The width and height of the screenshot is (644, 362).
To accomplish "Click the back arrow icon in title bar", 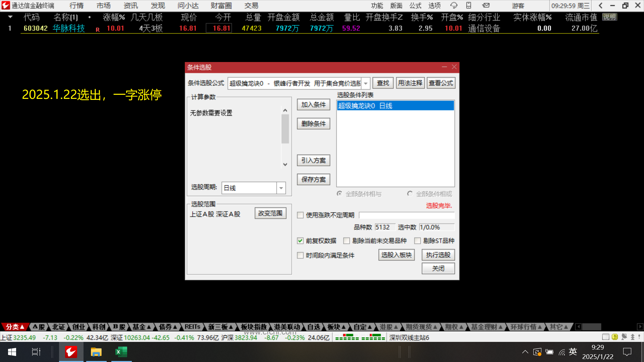I will [601, 5].
